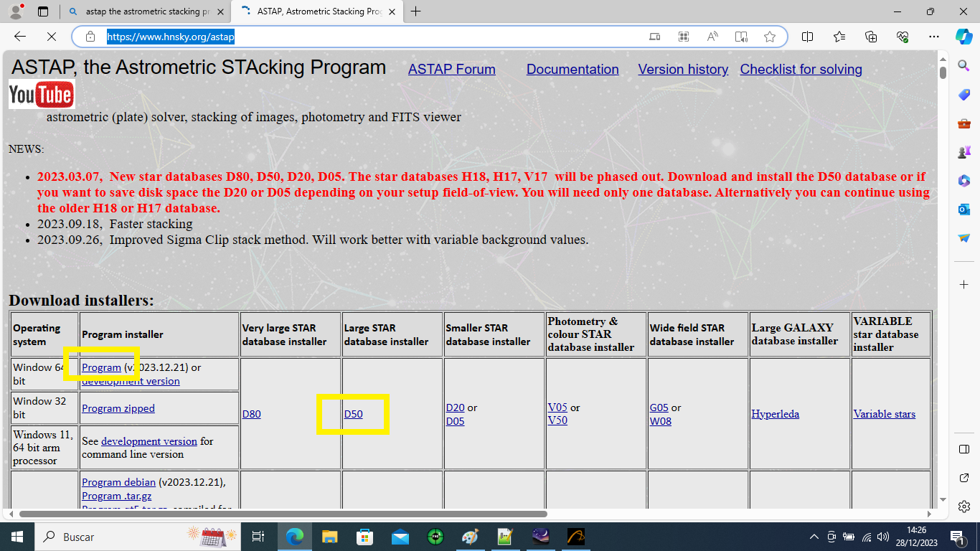The width and height of the screenshot is (980, 551).
Task: Stop loading the page with the X icon
Action: [52, 37]
